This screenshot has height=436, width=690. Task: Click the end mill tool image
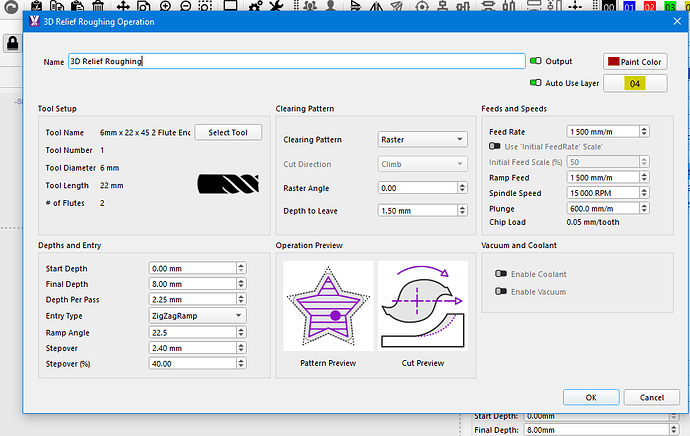click(x=228, y=184)
